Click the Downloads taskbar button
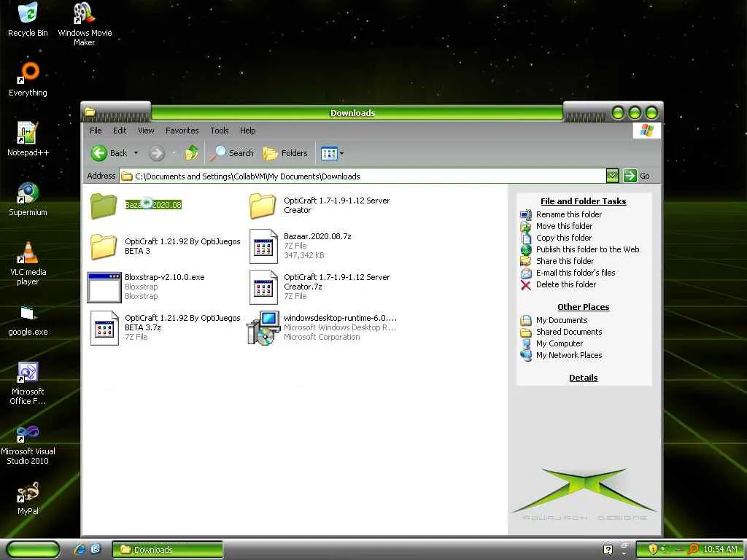 click(x=167, y=550)
